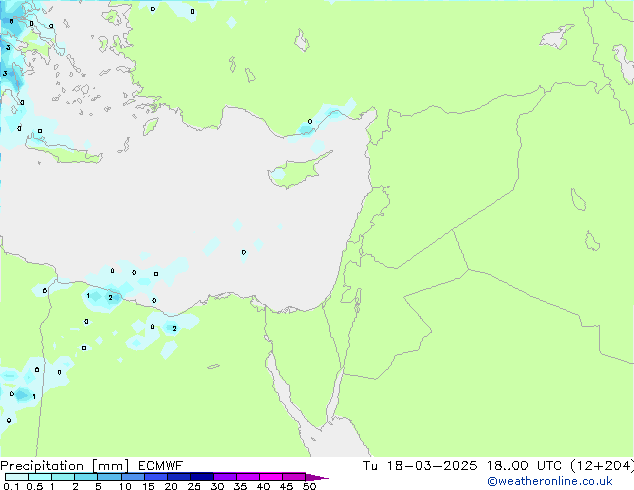Click the 5–10 mm legend swatch

[109, 477]
